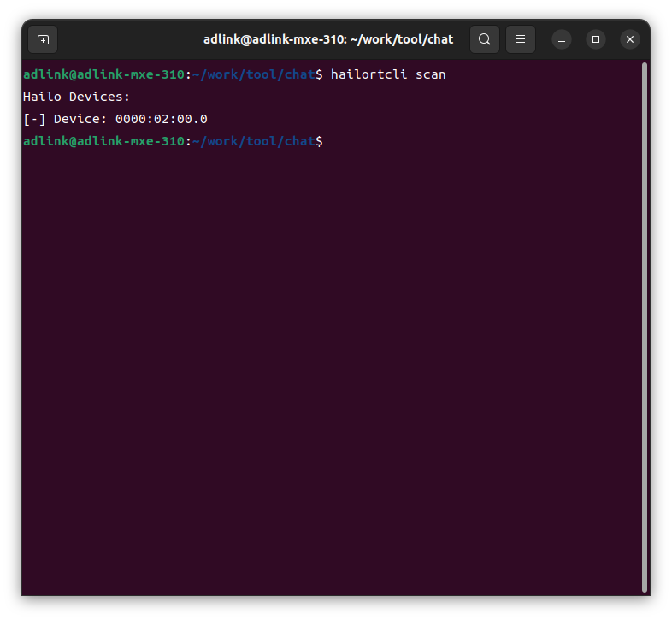Viewport: 672px width, 620px height.
Task: Click the device address 0000:02:00.0
Action: coord(161,119)
